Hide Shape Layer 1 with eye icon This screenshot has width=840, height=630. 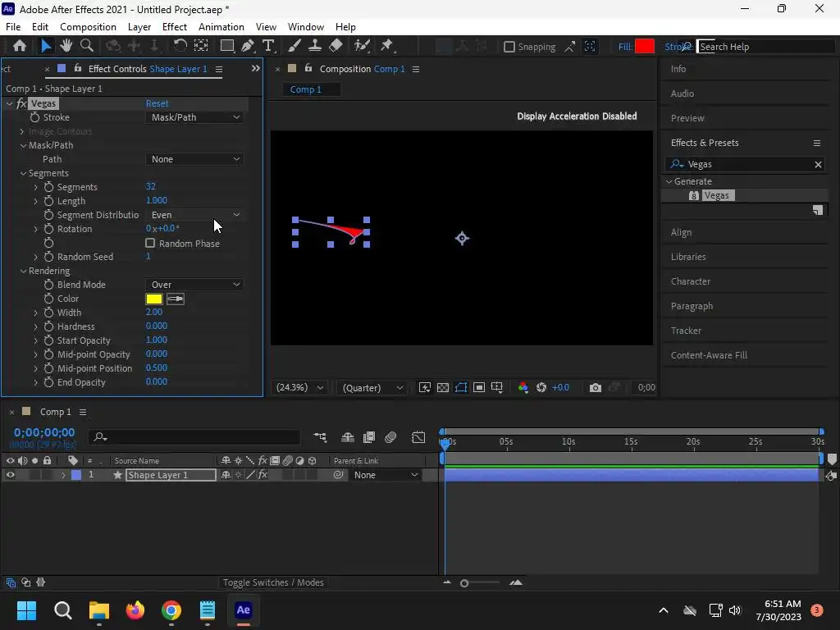pos(10,475)
